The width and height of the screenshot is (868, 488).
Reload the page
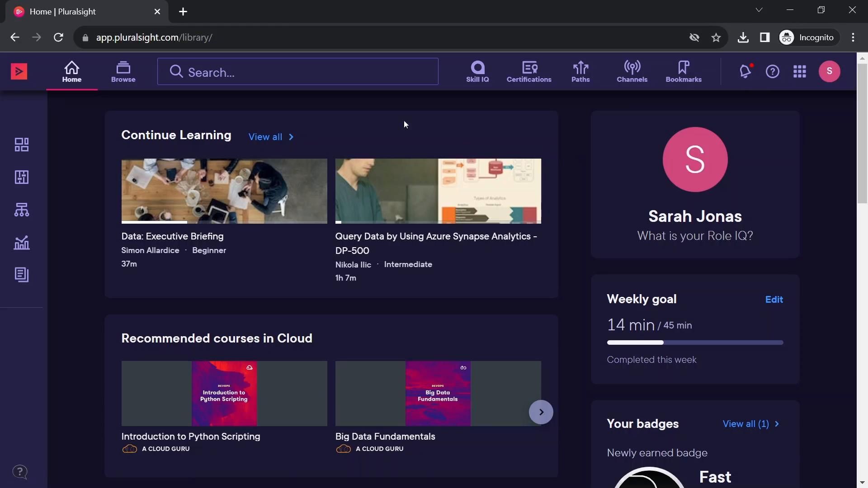[58, 38]
